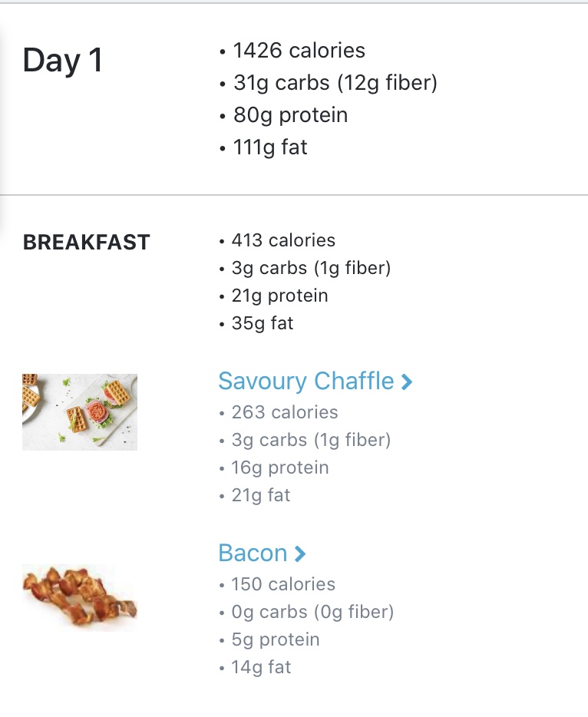588x717 pixels.
Task: Click the 150 calories Bacon line
Action: coord(283,584)
